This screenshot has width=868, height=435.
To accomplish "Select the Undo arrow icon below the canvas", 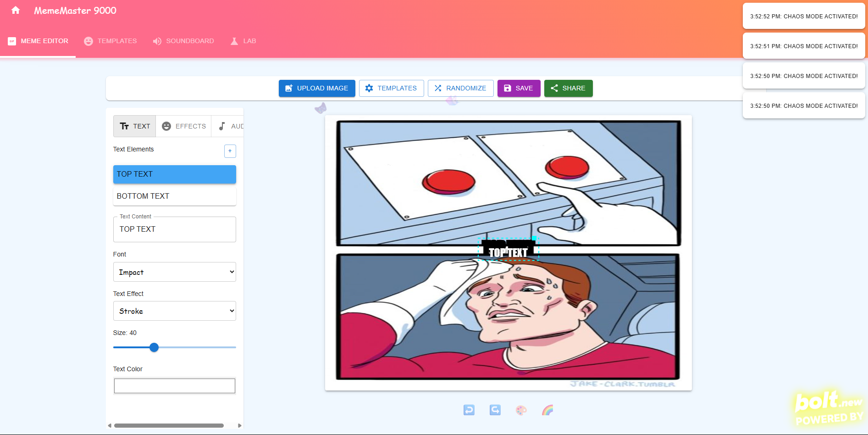I will pyautogui.click(x=469, y=410).
